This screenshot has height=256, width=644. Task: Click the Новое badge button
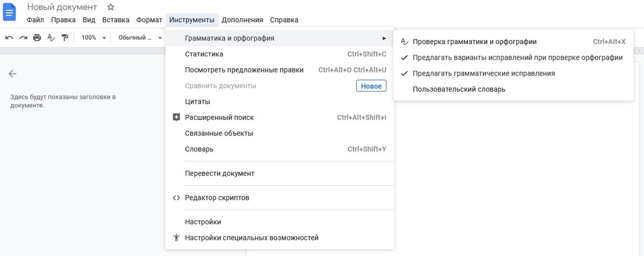[x=371, y=86]
